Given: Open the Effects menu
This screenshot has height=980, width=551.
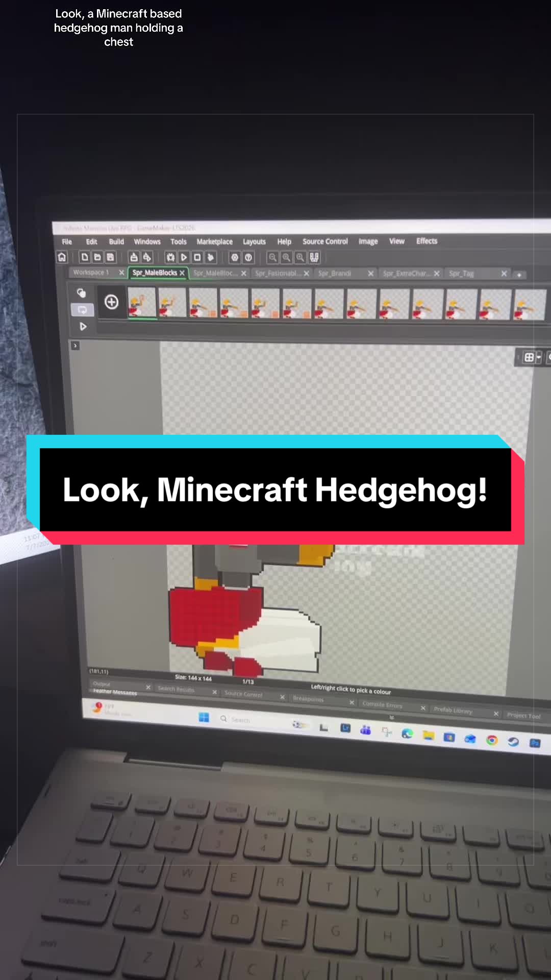Looking at the screenshot, I should click(x=427, y=241).
